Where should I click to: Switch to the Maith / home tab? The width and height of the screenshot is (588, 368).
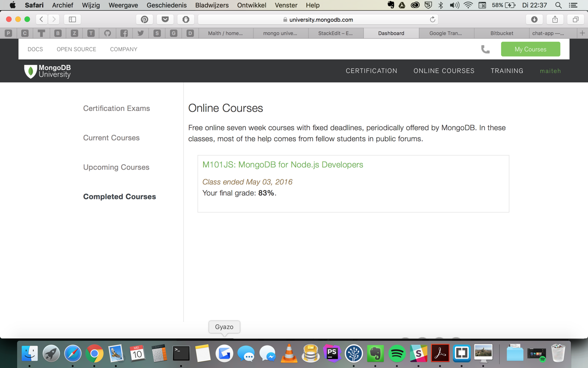225,33
